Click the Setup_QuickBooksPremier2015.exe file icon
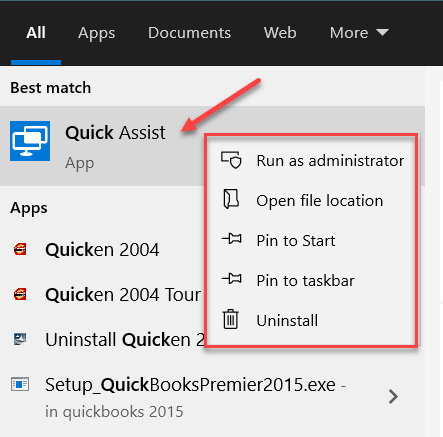Screen dimensions: 443x437 point(20,384)
